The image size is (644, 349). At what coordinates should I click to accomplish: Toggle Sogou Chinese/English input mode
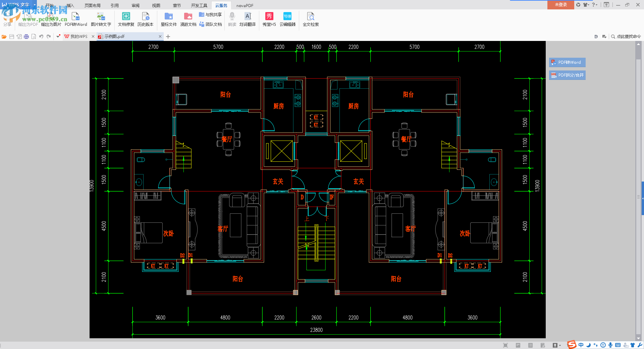point(581,345)
